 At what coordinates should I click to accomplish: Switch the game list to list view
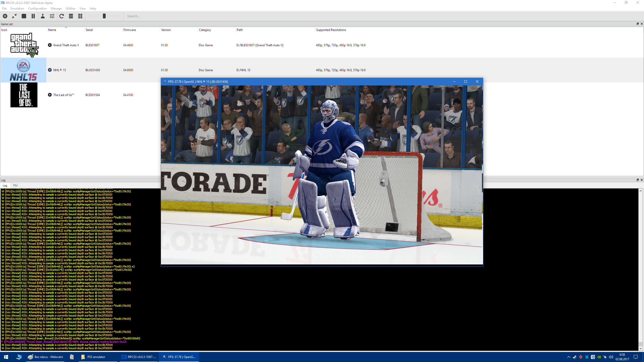click(x=71, y=16)
